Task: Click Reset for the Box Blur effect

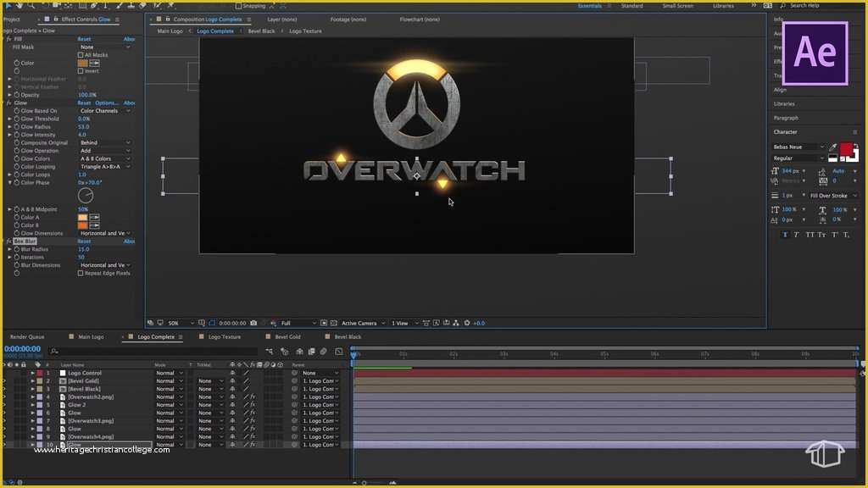Action: [x=84, y=241]
